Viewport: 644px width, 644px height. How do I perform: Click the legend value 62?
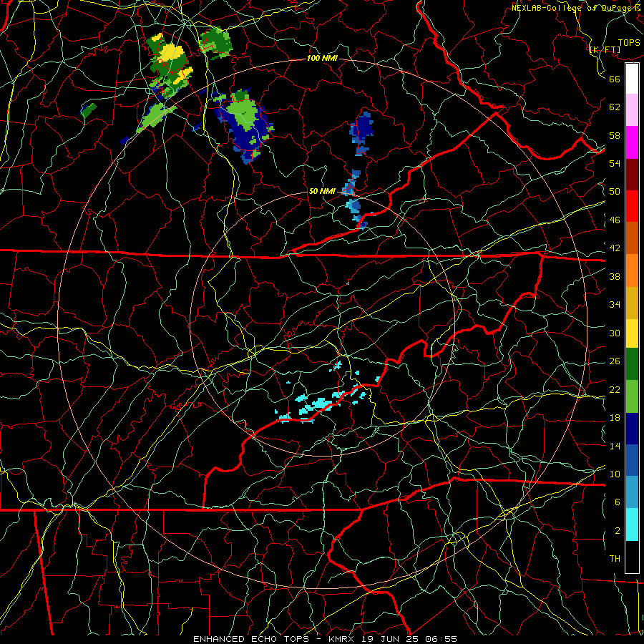tap(615, 107)
